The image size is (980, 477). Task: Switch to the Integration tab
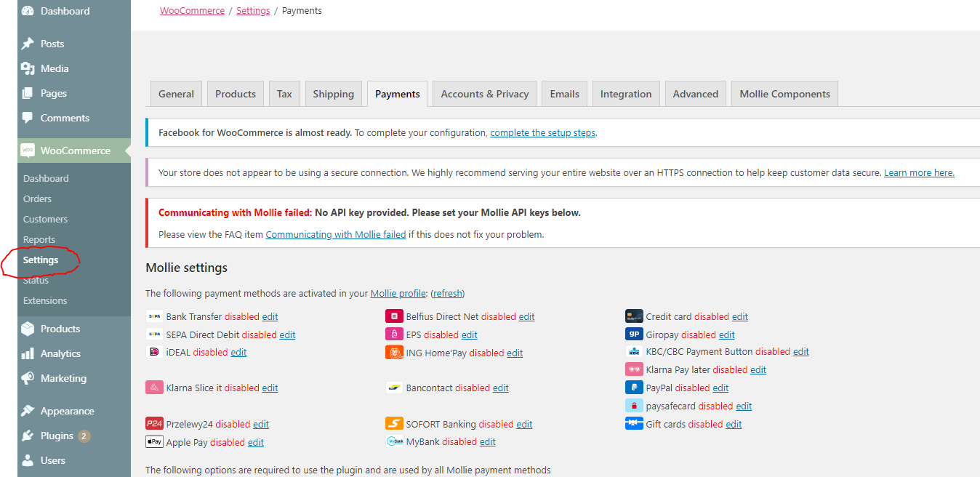pyautogui.click(x=626, y=94)
